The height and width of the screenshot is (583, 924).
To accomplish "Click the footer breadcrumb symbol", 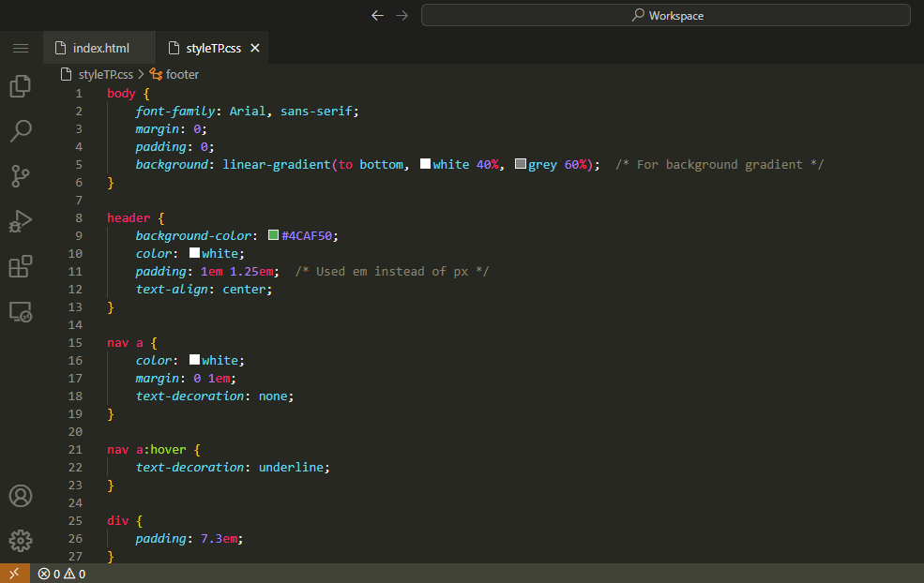I will coord(182,74).
